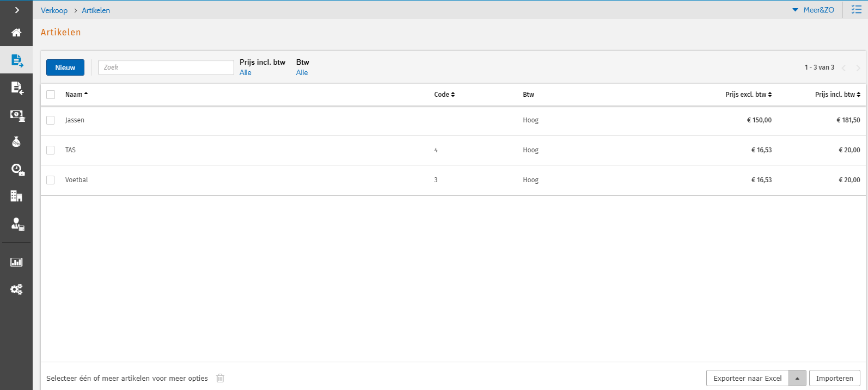Open the bar chart reports icon in sidebar
This screenshot has width=868, height=390.
16,262
